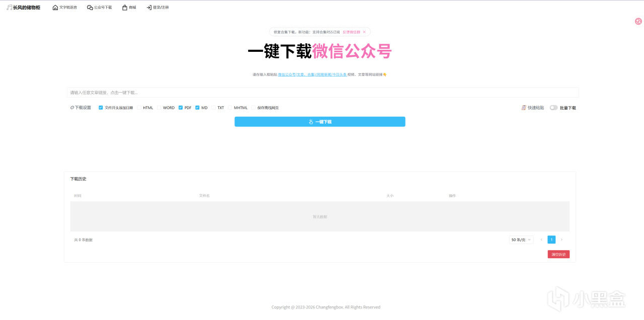Viewport: 644px width, 320px height.
Task: Go to 公众号下载 in the top navigation
Action: click(100, 8)
